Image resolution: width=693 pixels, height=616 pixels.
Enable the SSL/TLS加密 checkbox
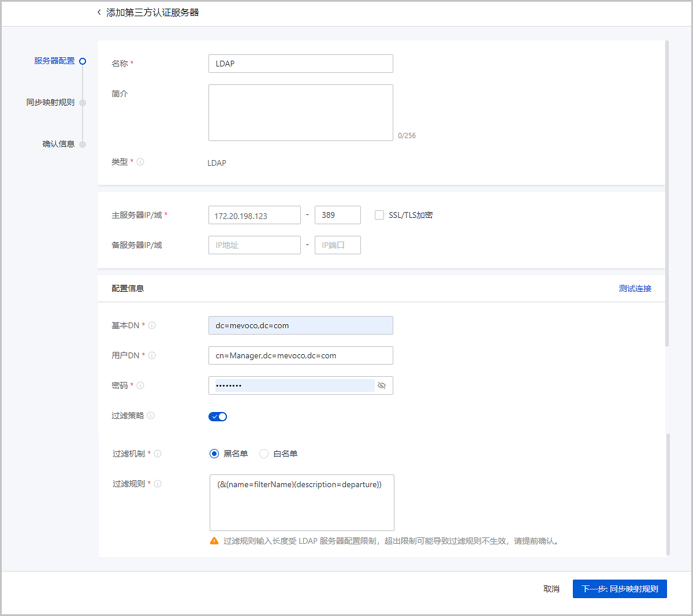[x=379, y=215]
